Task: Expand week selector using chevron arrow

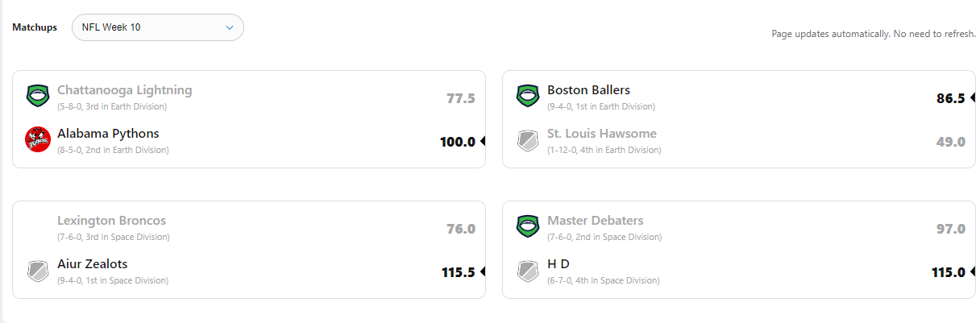Action: coord(230,27)
